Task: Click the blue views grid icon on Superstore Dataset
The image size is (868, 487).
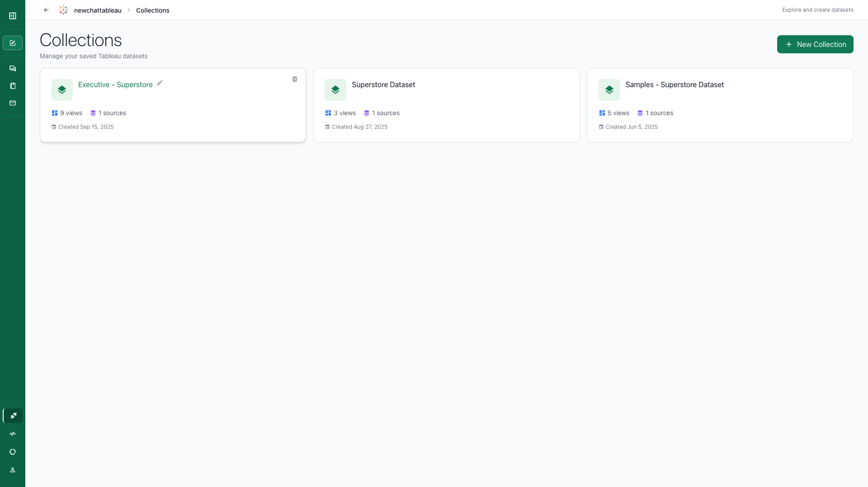Action: tap(328, 113)
